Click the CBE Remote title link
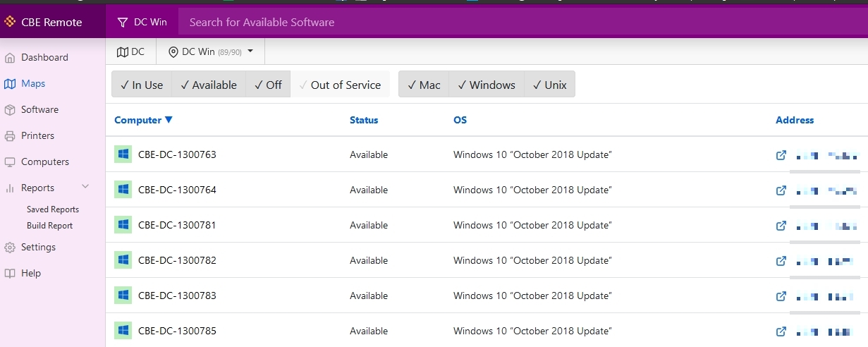The width and height of the screenshot is (868, 347). [x=51, y=22]
